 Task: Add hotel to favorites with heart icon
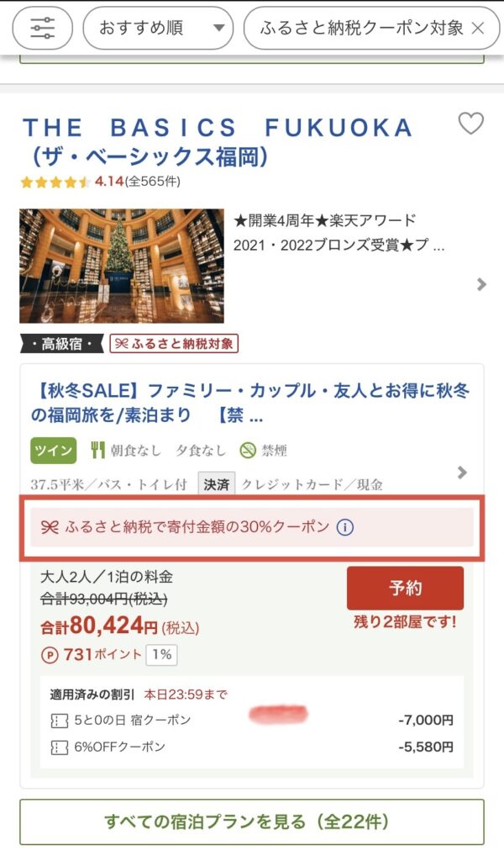470,124
